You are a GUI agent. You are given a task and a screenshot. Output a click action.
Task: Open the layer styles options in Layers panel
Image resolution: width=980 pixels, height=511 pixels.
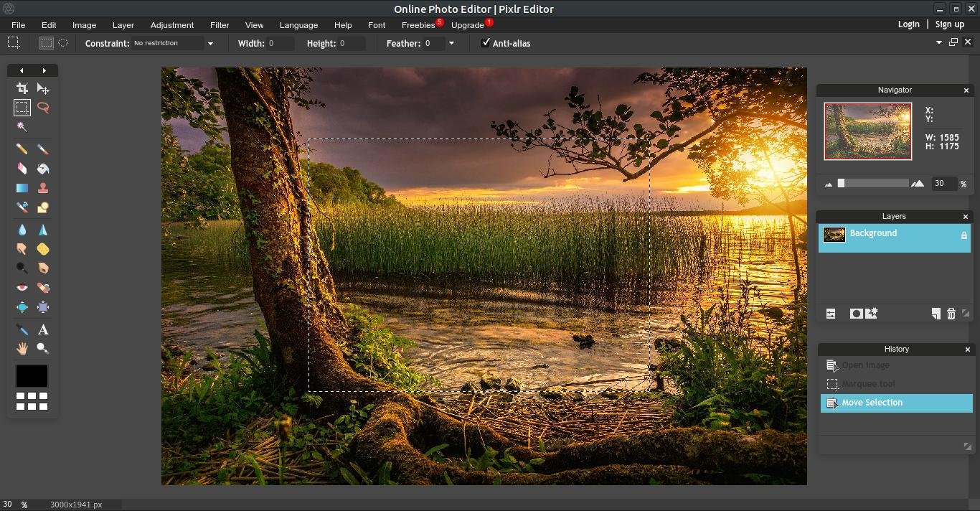[831, 314]
